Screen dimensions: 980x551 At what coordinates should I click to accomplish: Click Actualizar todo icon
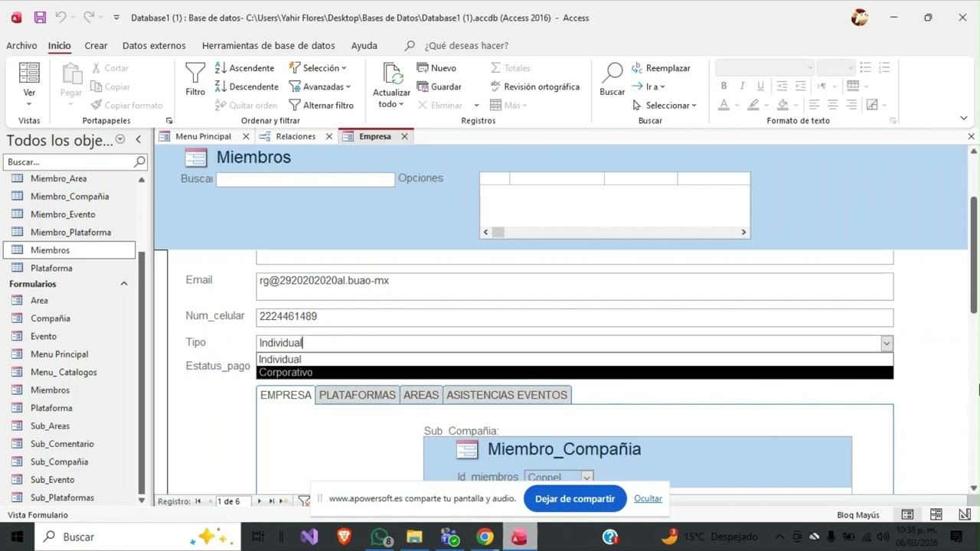point(392,74)
